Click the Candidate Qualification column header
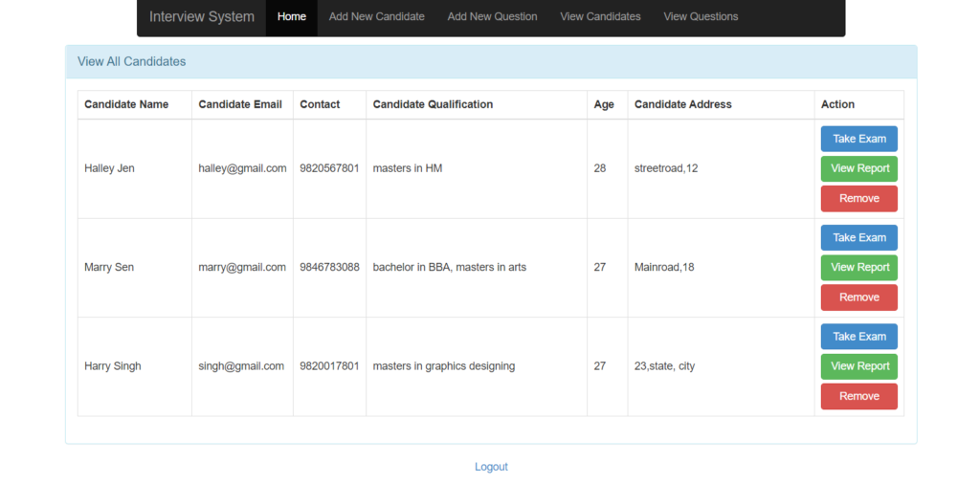The width and height of the screenshot is (980, 484). click(x=433, y=104)
